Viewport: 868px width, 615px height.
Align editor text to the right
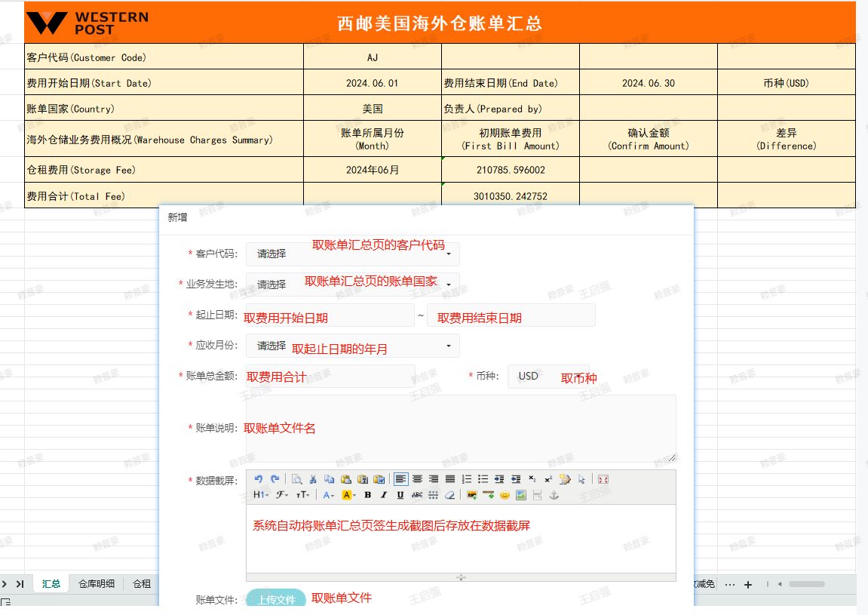434,479
